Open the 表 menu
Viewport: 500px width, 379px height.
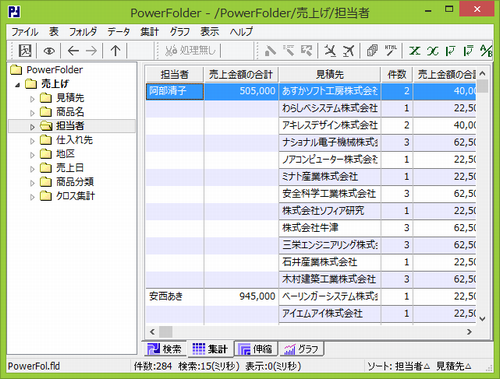54,32
